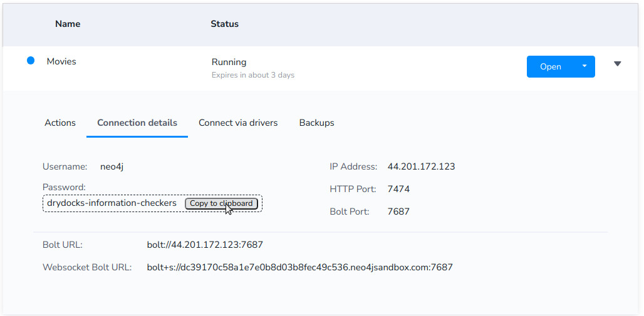The width and height of the screenshot is (644, 316).
Task: Switch to the Actions tab
Action: pos(60,123)
